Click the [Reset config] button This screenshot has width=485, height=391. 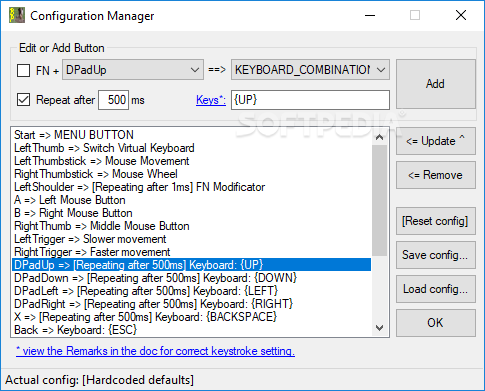click(x=436, y=221)
